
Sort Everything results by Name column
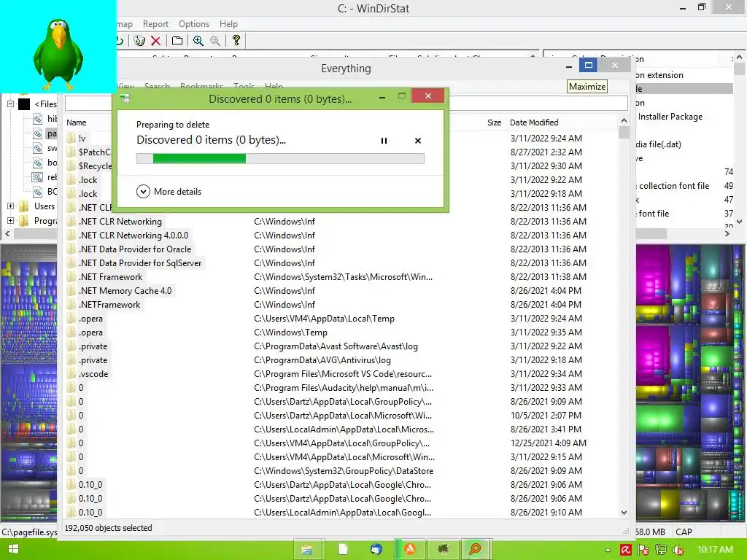tap(76, 122)
